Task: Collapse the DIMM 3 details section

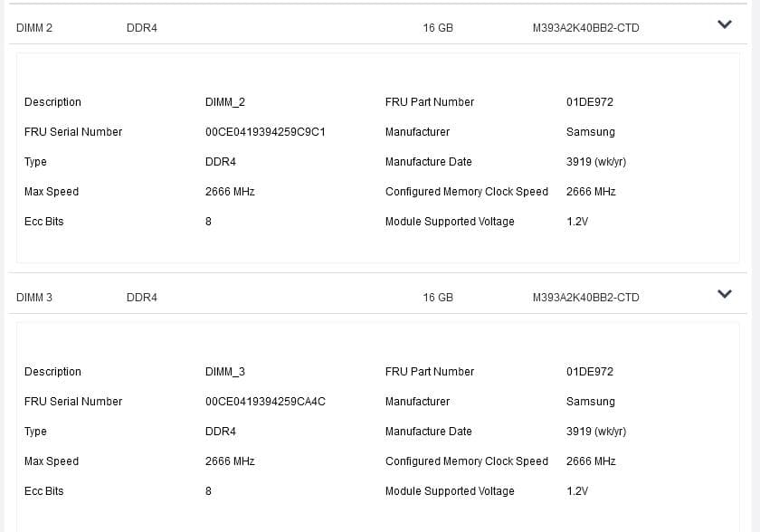Action: point(724,293)
